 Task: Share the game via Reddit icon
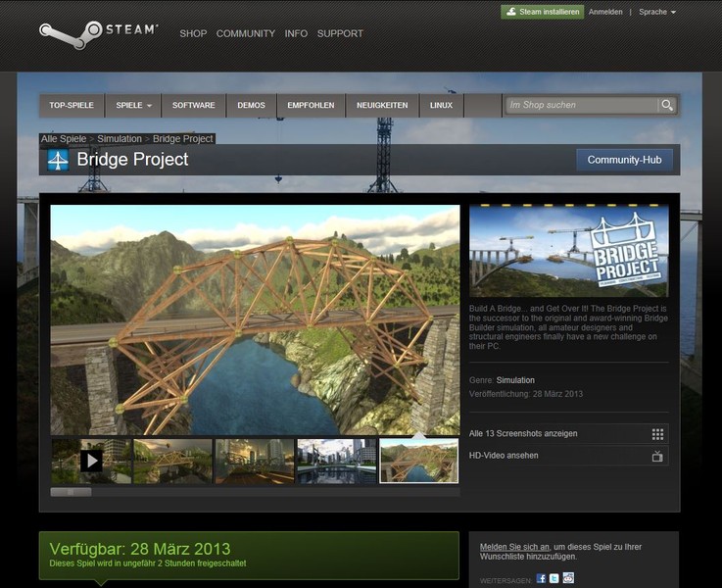point(568,578)
